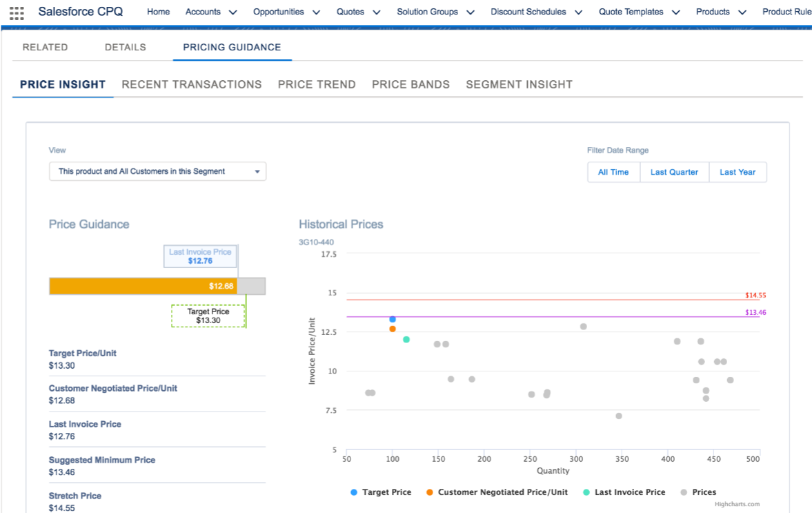
Task: Filter date range by All Time
Action: coord(613,172)
